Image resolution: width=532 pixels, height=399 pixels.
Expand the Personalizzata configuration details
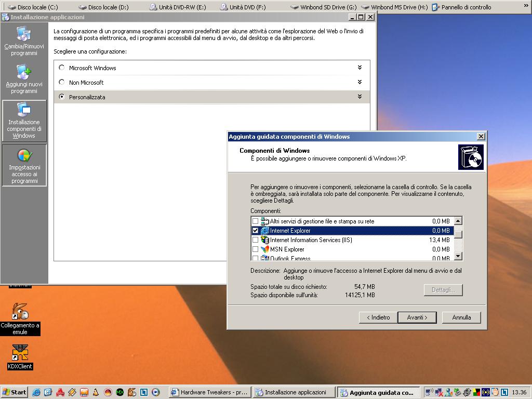coord(360,97)
